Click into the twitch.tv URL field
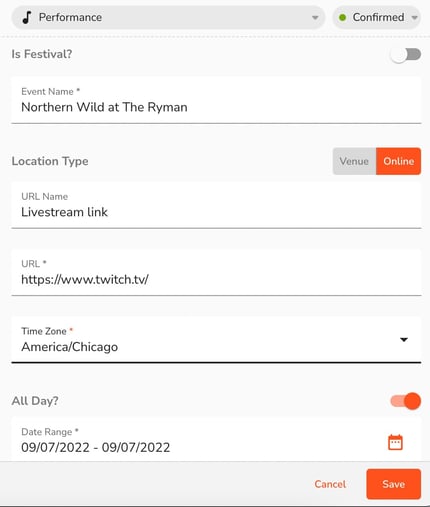 coord(216,273)
